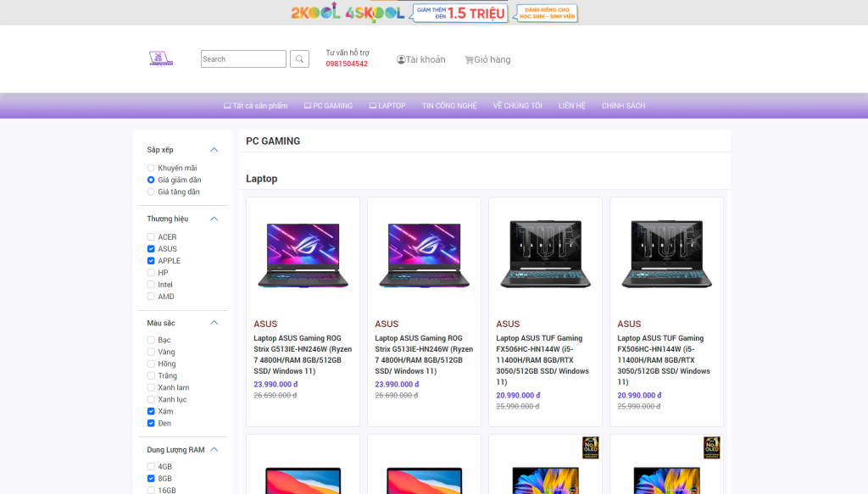Uncheck the APPLE brand filter
Image resolution: width=868 pixels, height=494 pixels.
coord(151,260)
